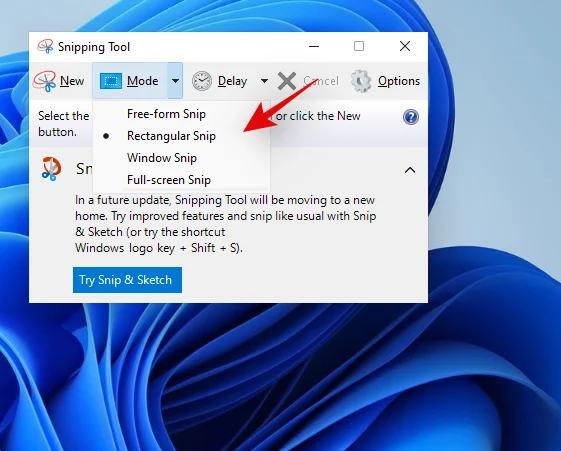The image size is (561, 451).
Task: Click the 'Snipping Tool' window title text
Action: (x=94, y=47)
